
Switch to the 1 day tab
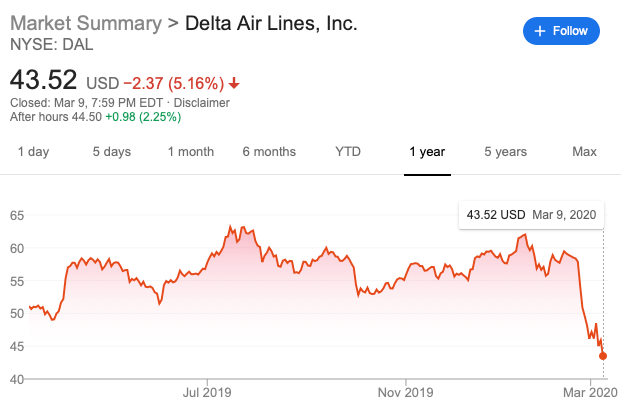point(33,152)
